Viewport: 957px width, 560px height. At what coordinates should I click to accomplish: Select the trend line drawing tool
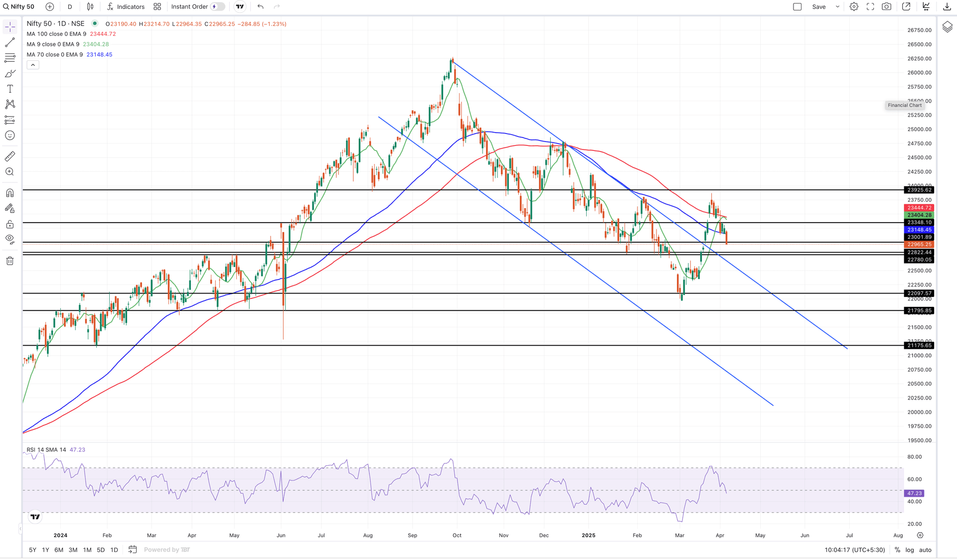(10, 43)
